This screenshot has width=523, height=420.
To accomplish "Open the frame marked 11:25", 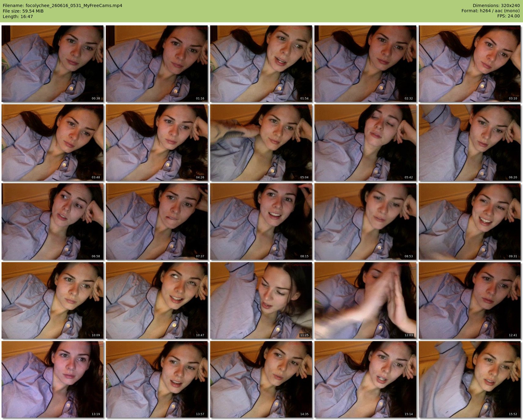I will click(x=261, y=300).
